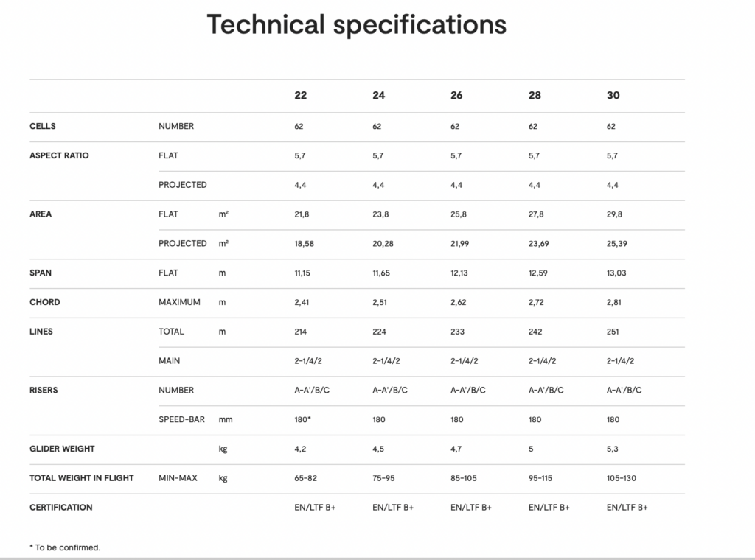This screenshot has width=755, height=560.
Task: Click the CHORD row label
Action: pos(45,302)
